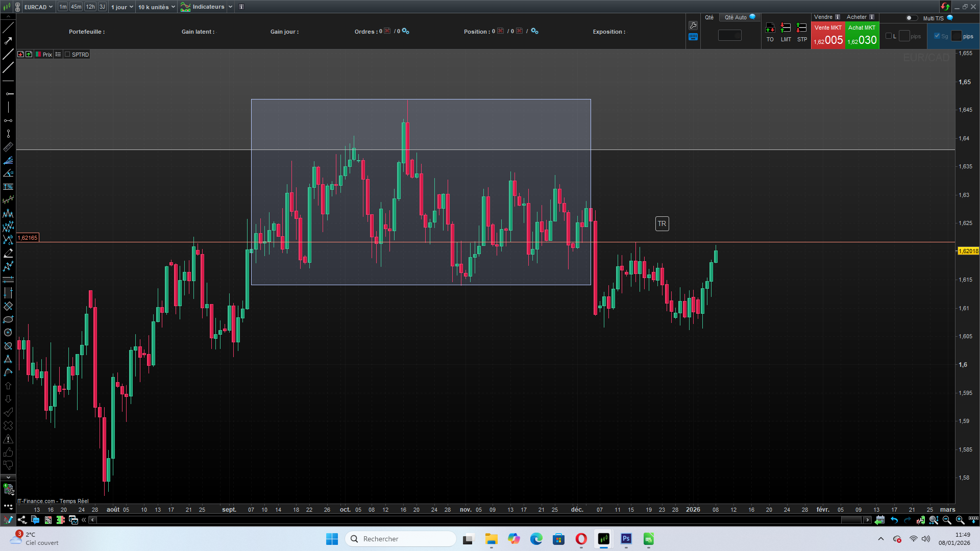Viewport: 980px width, 551px height.
Task: Toggle the SPTRD checkbox
Action: [x=67, y=55]
